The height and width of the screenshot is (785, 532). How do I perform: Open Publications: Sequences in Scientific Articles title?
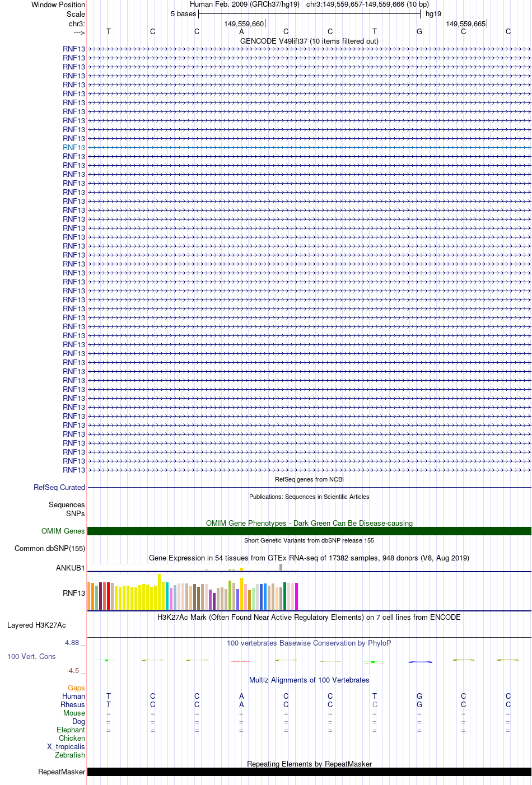point(309,497)
